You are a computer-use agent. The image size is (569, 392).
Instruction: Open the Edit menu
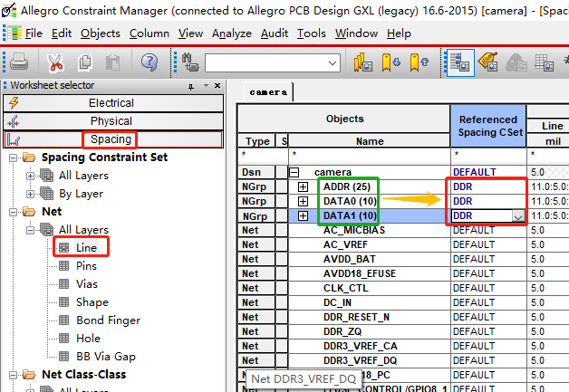coord(62,33)
